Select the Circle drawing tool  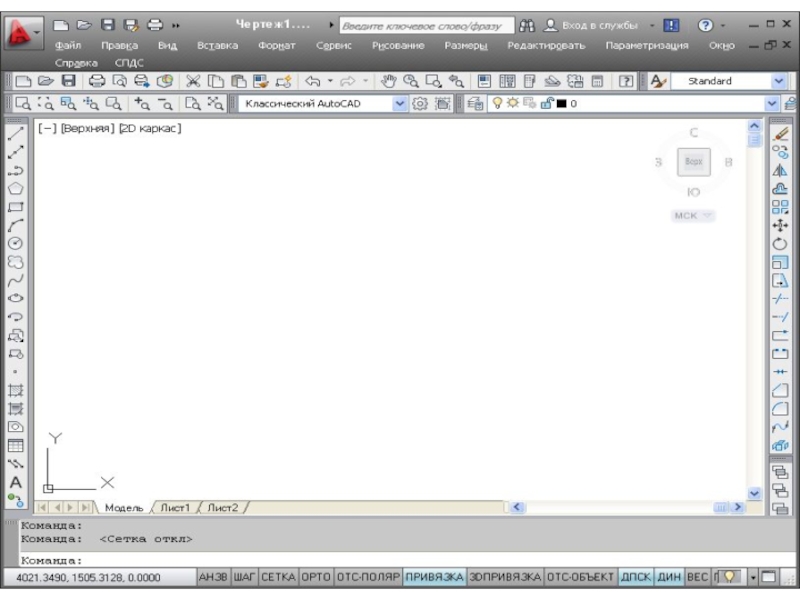pyautogui.click(x=15, y=243)
